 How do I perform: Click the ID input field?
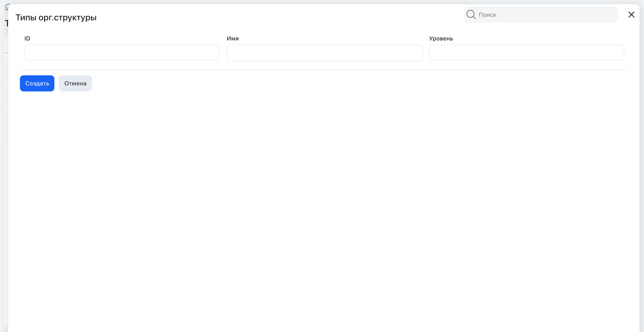pyautogui.click(x=122, y=52)
